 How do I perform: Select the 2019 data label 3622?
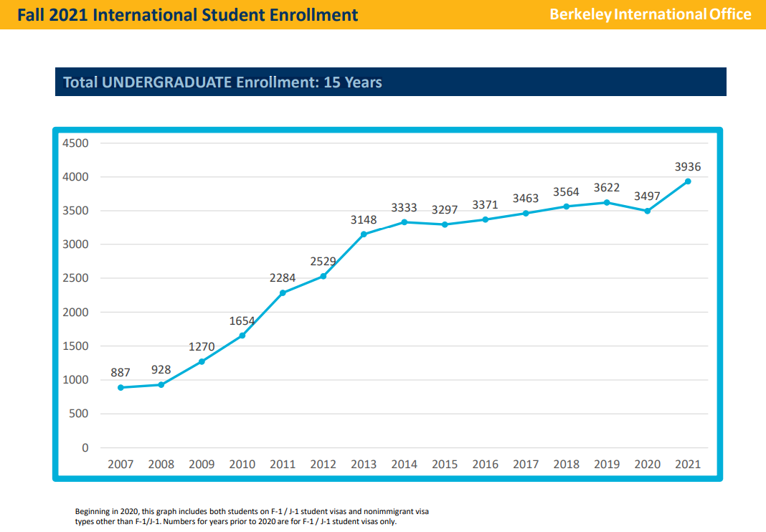(607, 188)
